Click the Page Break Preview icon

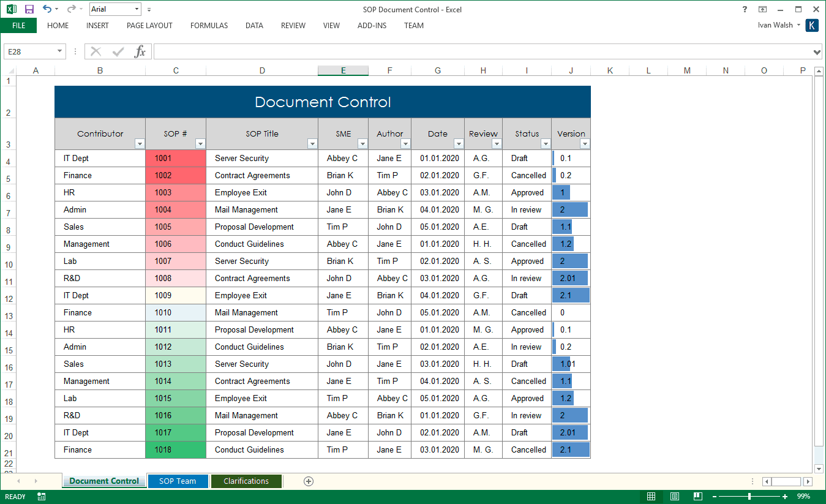coord(697,497)
